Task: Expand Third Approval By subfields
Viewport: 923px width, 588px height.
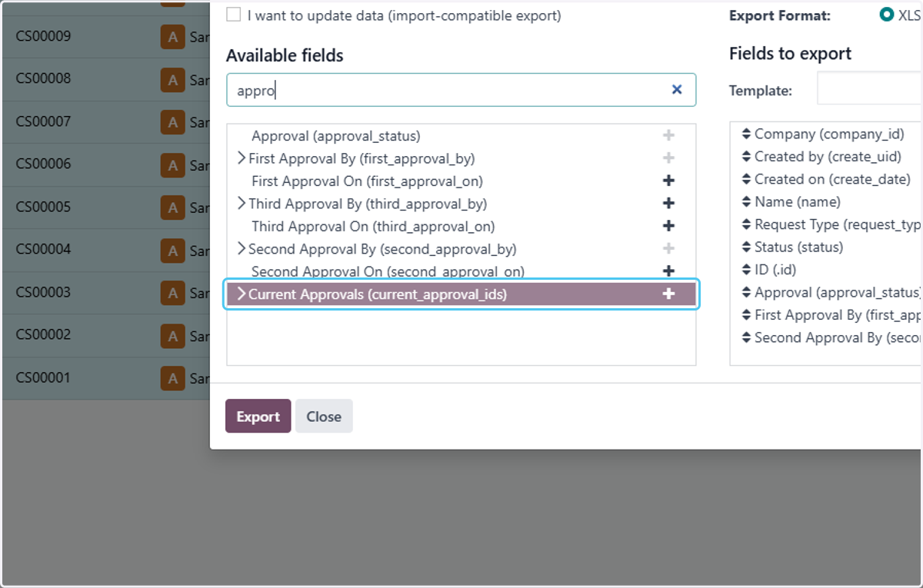Action: [242, 204]
